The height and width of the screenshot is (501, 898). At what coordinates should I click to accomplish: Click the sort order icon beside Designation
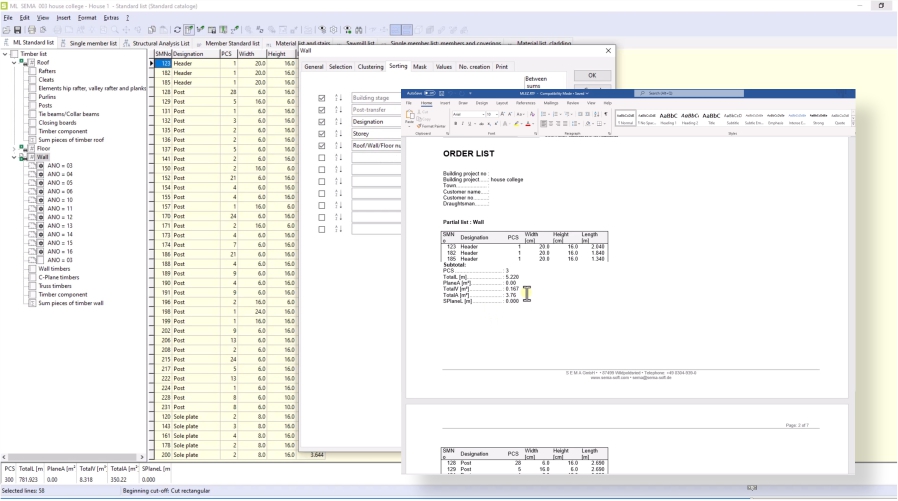pos(338,122)
